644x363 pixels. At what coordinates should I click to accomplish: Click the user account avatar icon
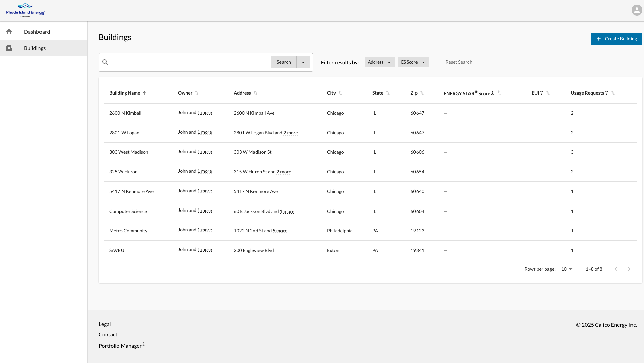(x=637, y=10)
